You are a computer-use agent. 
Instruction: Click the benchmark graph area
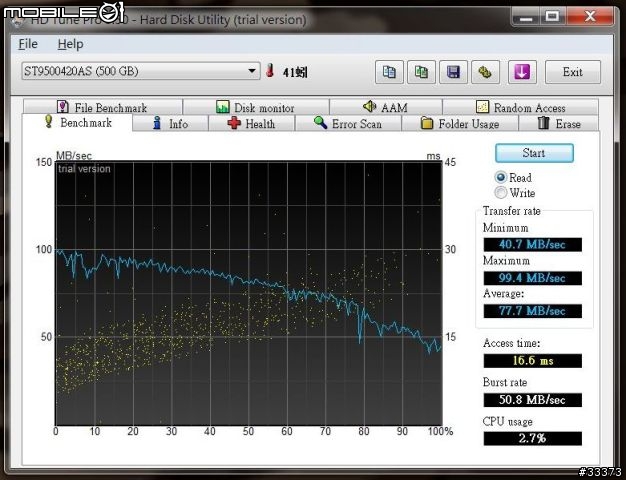pos(248,290)
